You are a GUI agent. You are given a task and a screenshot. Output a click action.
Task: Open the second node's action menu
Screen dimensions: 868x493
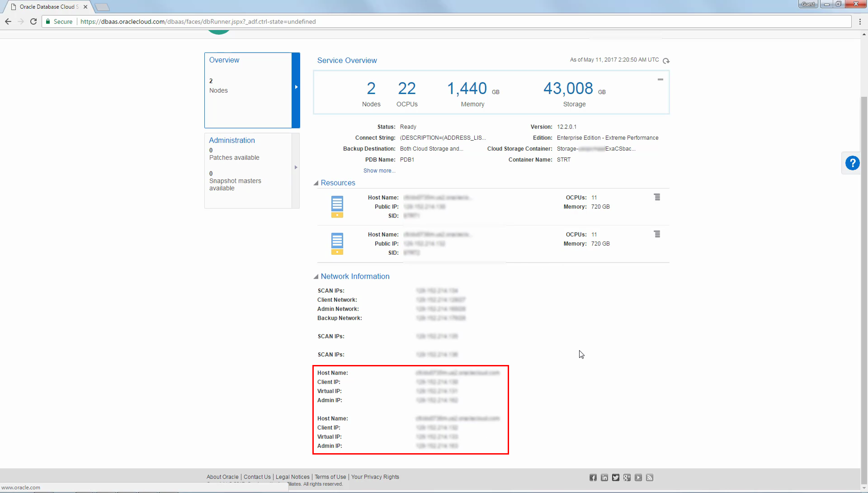click(657, 234)
